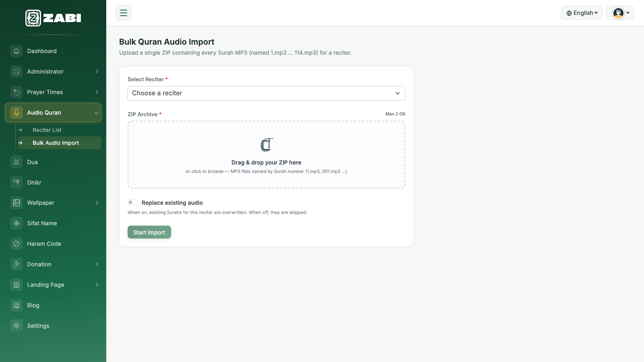Click the Haram Code icon
644x362 pixels.
pos(17,244)
